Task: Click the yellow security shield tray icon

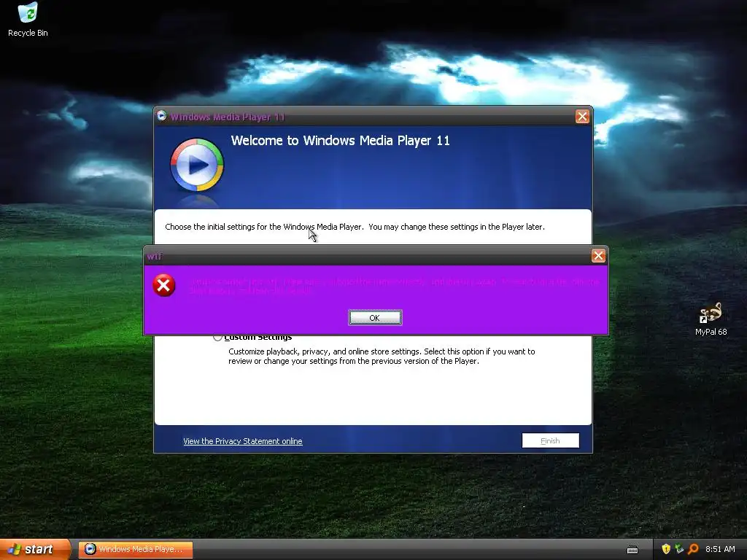Action: [x=665, y=549]
